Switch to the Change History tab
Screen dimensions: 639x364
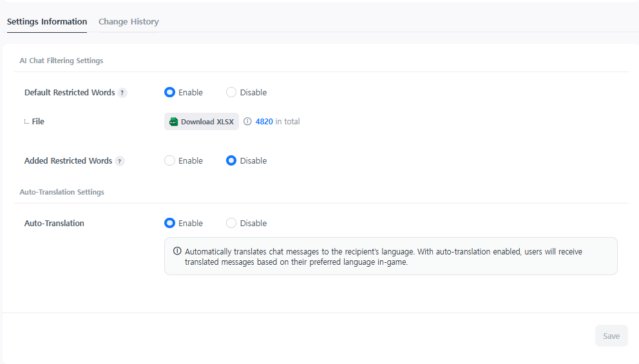pos(128,22)
